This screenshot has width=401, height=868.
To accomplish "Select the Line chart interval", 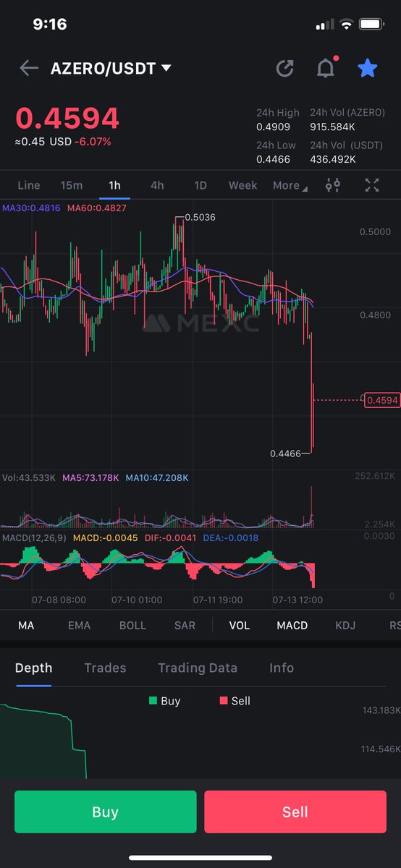I will coord(29,185).
